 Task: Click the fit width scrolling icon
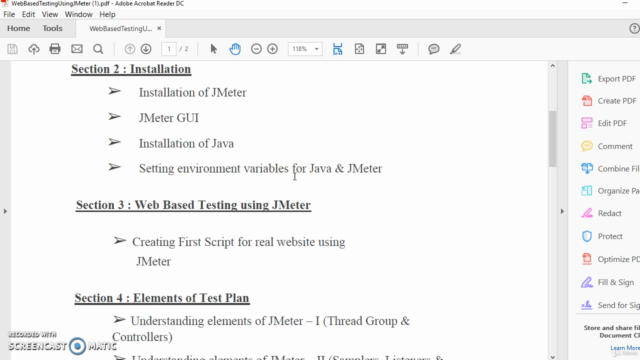point(338,49)
